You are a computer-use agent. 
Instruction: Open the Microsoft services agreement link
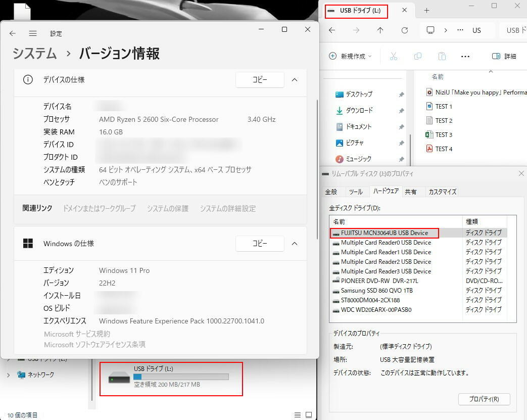(77, 334)
